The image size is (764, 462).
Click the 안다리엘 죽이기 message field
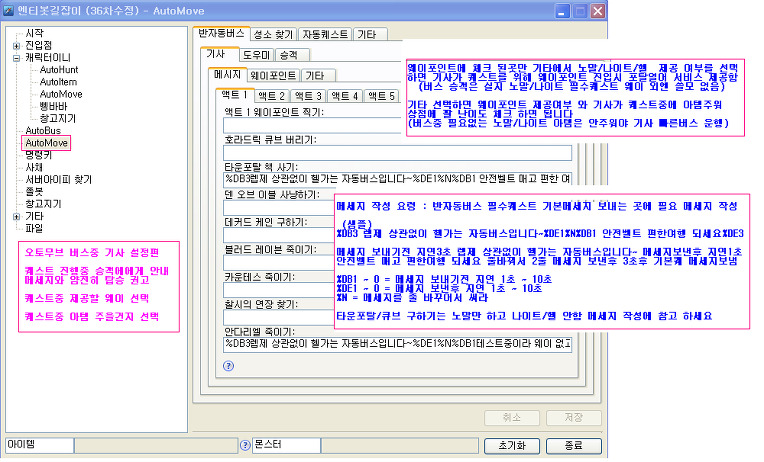(397, 345)
